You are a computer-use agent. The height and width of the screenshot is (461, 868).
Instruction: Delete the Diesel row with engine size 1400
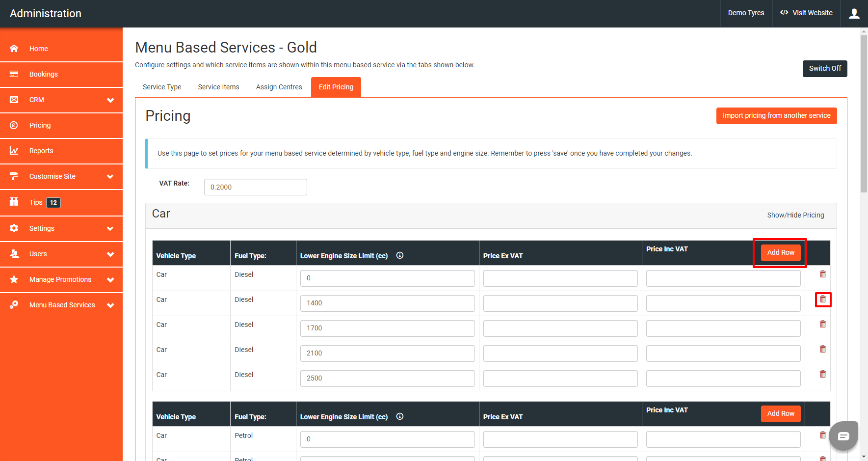823,299
